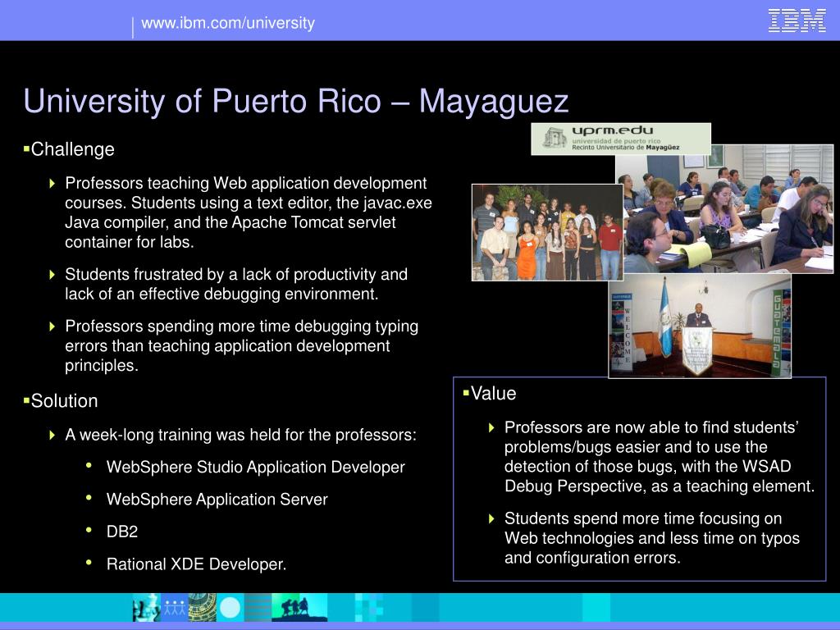Click 'WebSphere Studio Application Developer' list item
Viewport: 840px width, 630px height.
pos(256,467)
